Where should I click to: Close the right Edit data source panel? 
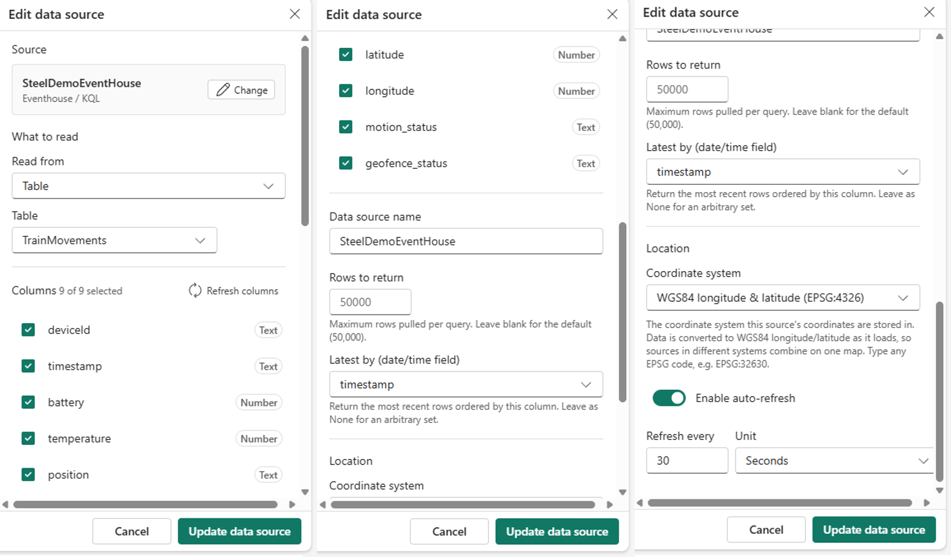(x=929, y=12)
